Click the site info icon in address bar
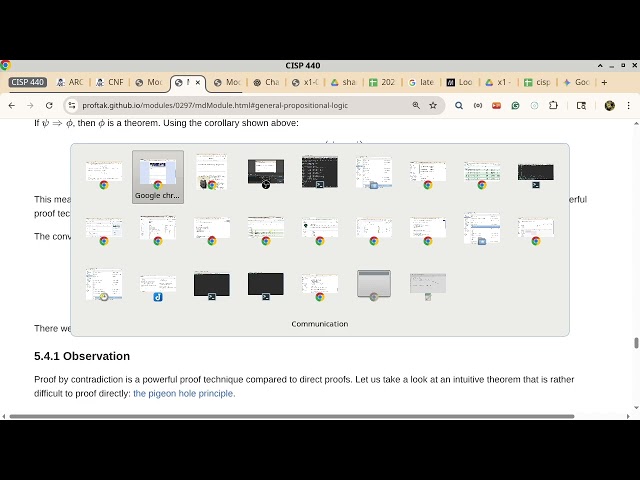 click(x=72, y=105)
